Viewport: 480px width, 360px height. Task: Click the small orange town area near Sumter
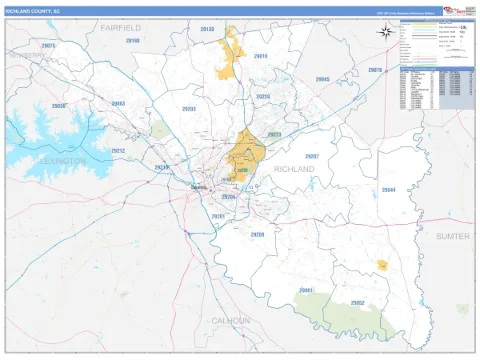(x=382, y=265)
